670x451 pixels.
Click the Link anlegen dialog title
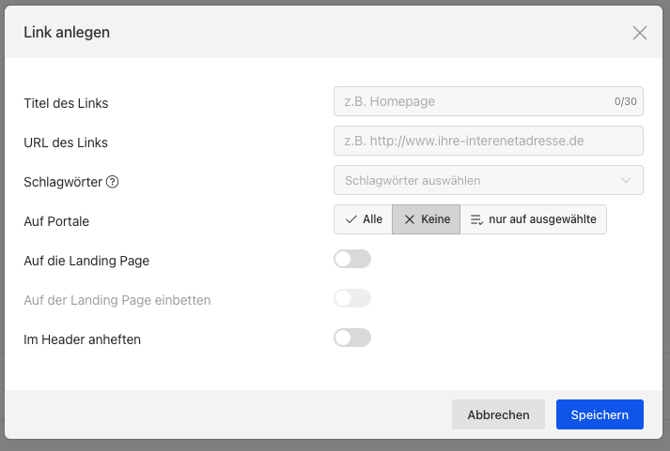67,33
